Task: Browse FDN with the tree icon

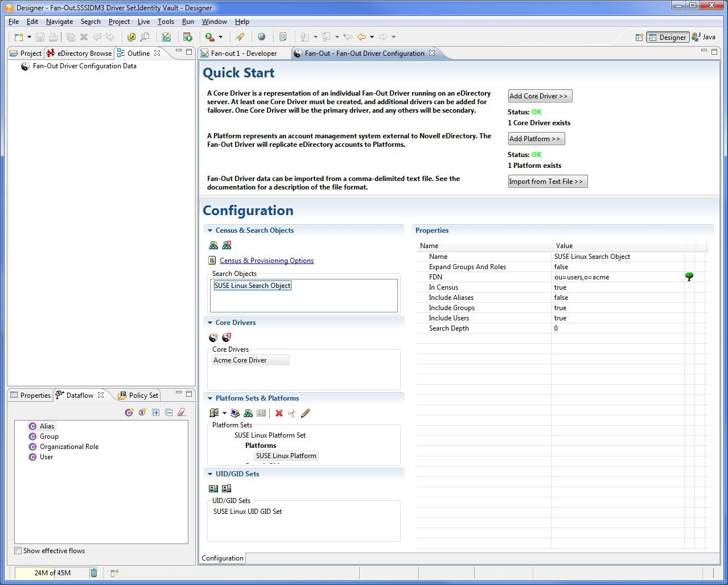Action: click(x=689, y=277)
